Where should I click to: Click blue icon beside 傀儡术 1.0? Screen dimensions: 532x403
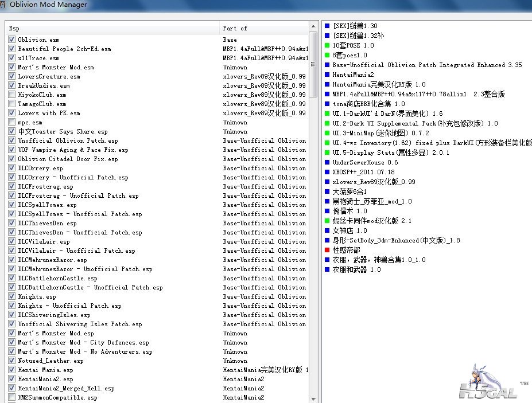click(x=327, y=211)
